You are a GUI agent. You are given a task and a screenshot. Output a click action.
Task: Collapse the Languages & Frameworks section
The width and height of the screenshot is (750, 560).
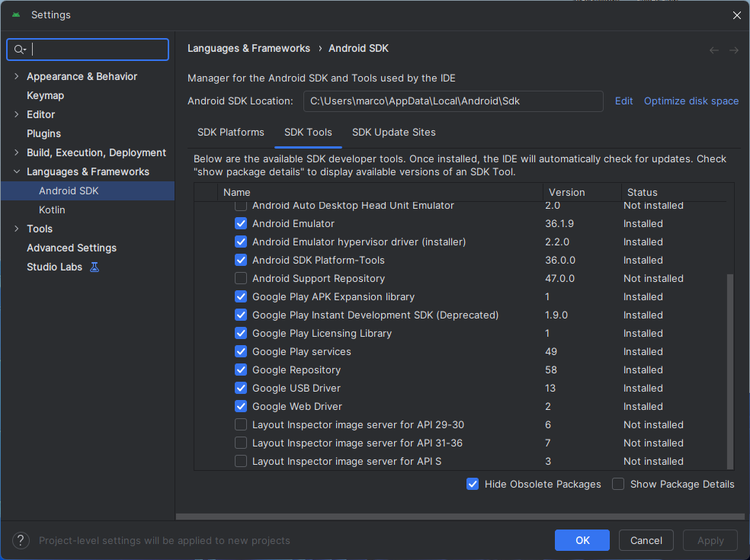click(17, 171)
